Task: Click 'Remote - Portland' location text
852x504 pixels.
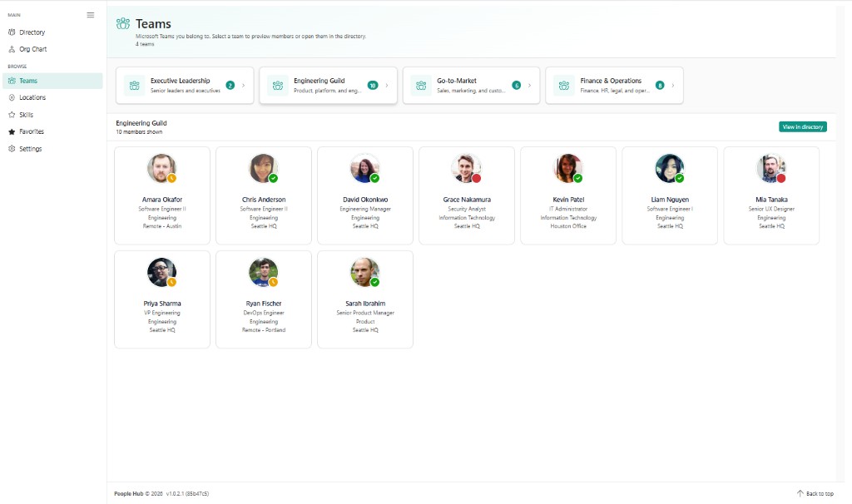Action: pyautogui.click(x=264, y=329)
